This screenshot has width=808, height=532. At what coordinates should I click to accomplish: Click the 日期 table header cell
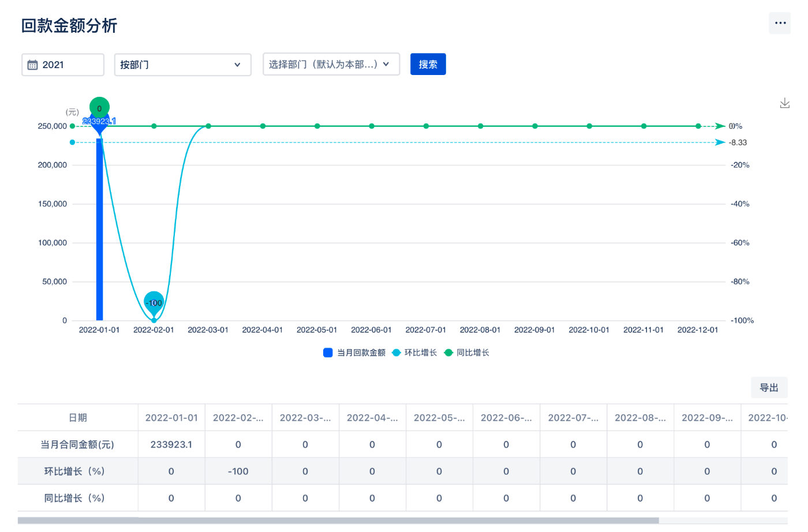(x=78, y=418)
